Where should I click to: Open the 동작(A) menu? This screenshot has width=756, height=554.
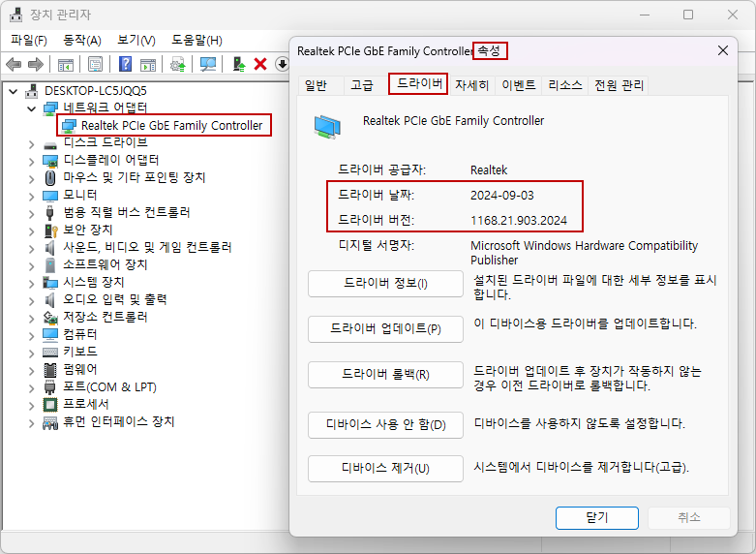[x=82, y=40]
